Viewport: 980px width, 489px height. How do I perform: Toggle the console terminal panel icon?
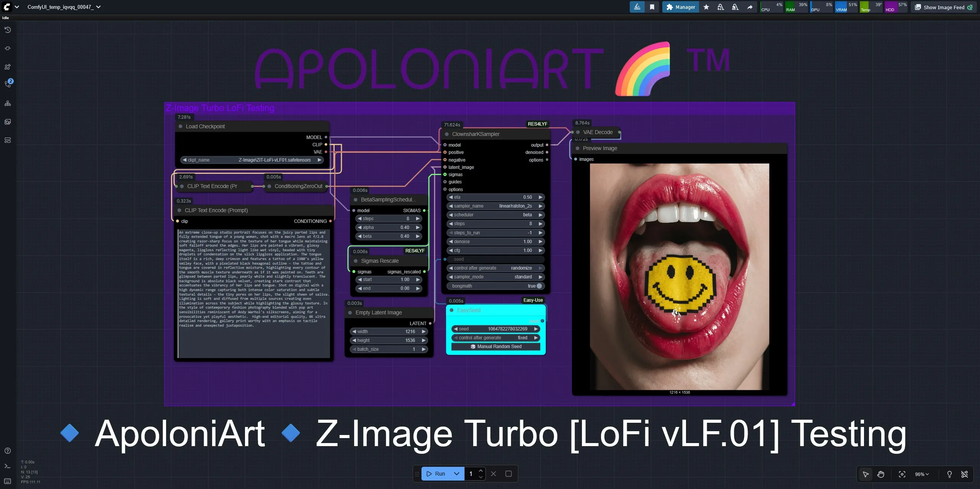[x=8, y=466]
